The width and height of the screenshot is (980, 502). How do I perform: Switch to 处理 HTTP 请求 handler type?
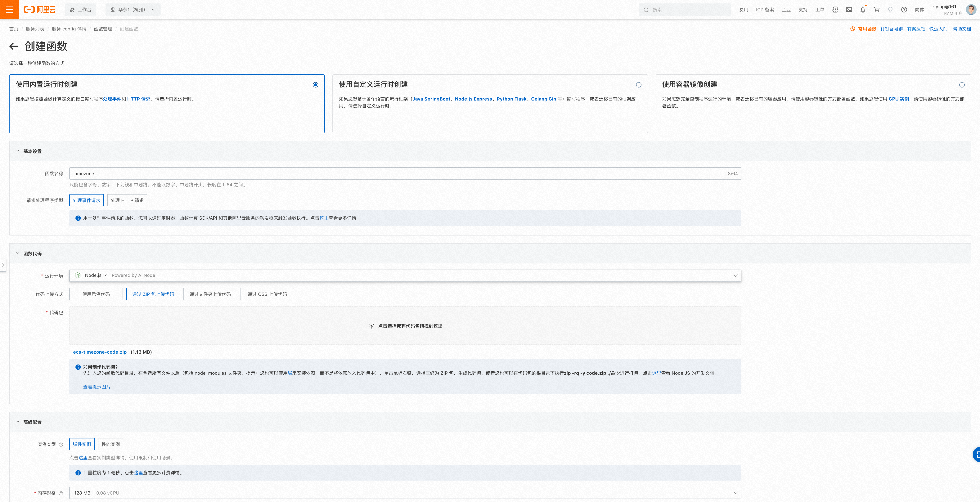coord(127,200)
